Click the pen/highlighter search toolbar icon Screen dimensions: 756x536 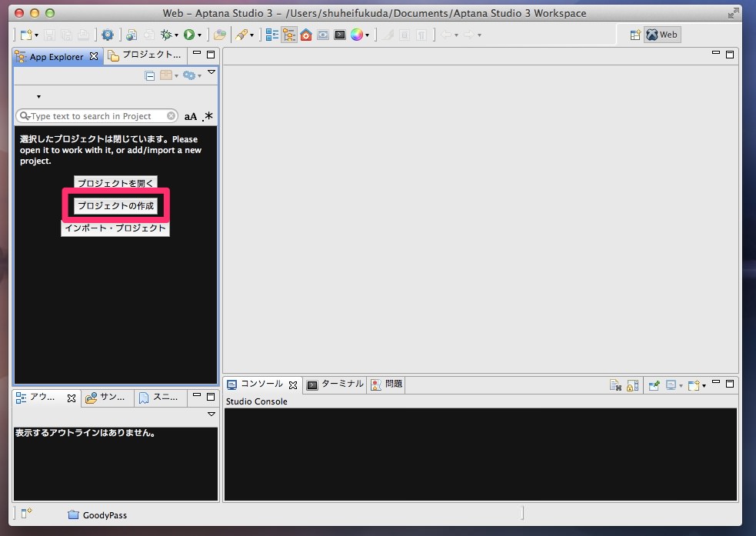click(241, 35)
